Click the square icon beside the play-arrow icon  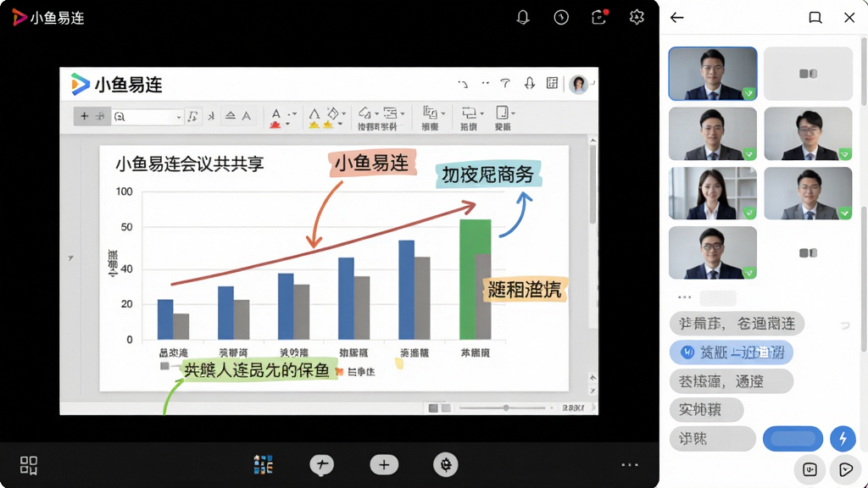coord(810,469)
